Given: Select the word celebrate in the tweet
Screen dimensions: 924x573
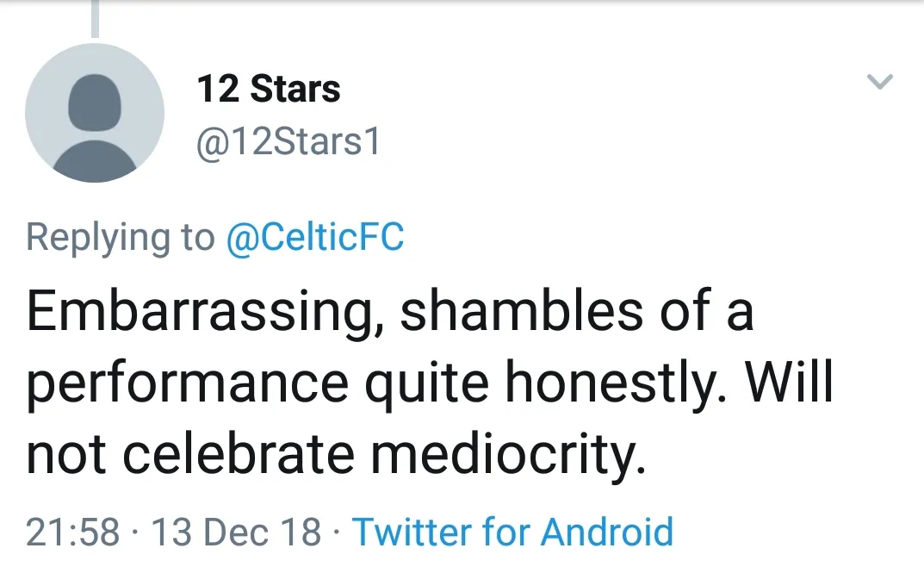Looking at the screenshot, I should (x=239, y=456).
